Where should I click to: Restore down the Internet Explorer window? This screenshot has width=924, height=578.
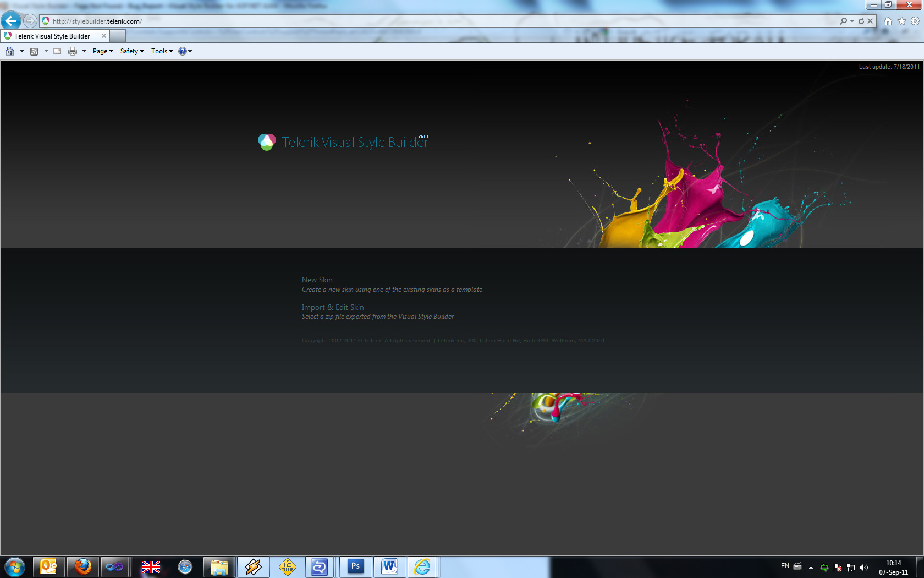click(x=888, y=5)
